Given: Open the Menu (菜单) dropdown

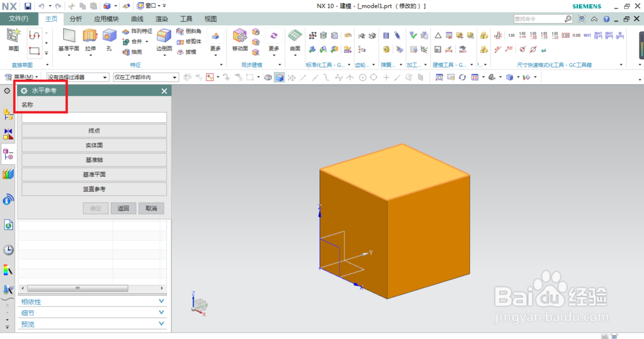Looking at the screenshot, I should (x=21, y=77).
